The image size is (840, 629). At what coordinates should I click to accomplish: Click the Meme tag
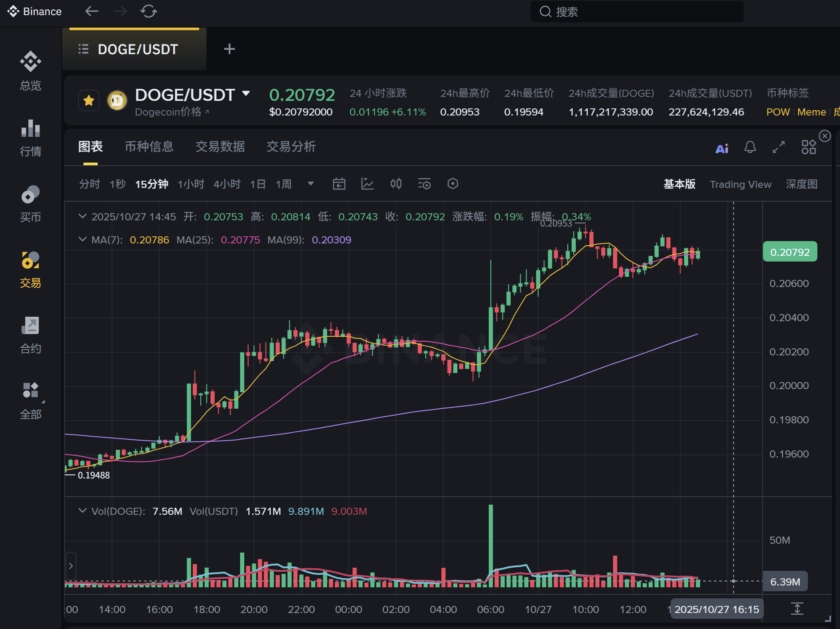coord(812,112)
